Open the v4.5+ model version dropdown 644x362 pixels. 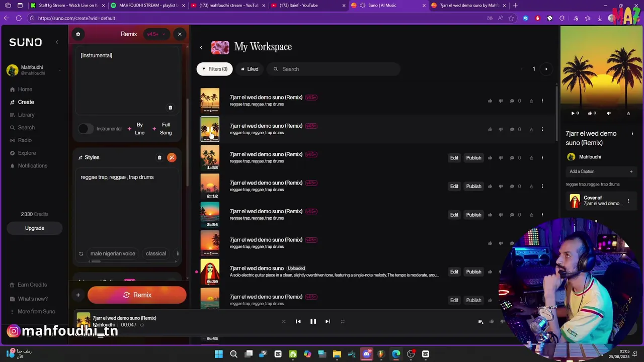(155, 34)
